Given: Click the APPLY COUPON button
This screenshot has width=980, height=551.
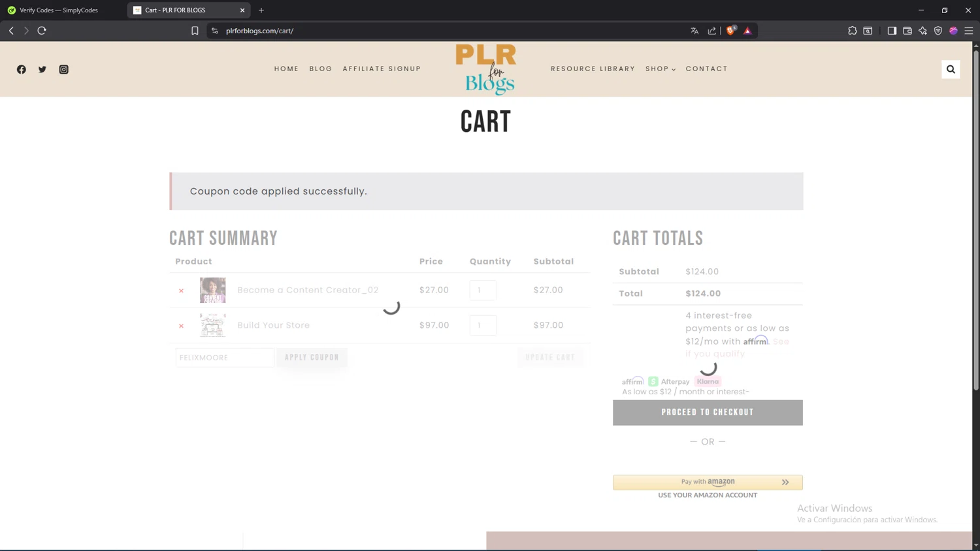Looking at the screenshot, I should [x=312, y=358].
